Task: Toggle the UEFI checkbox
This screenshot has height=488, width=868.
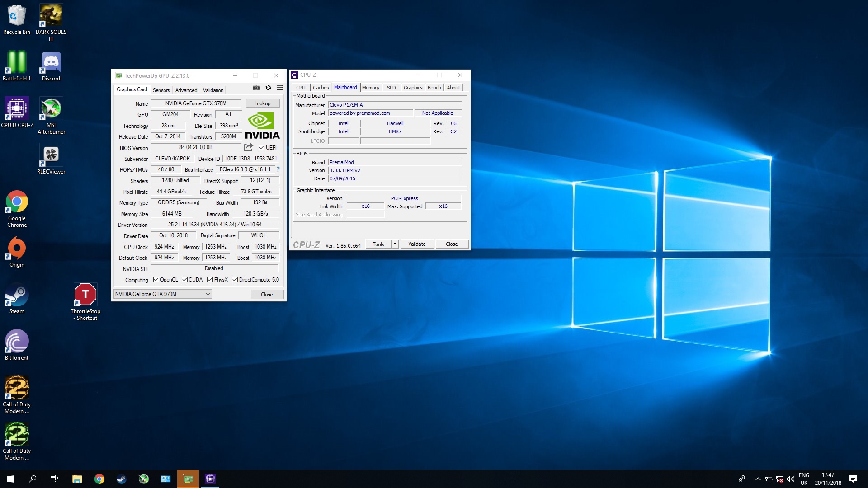Action: pos(261,148)
